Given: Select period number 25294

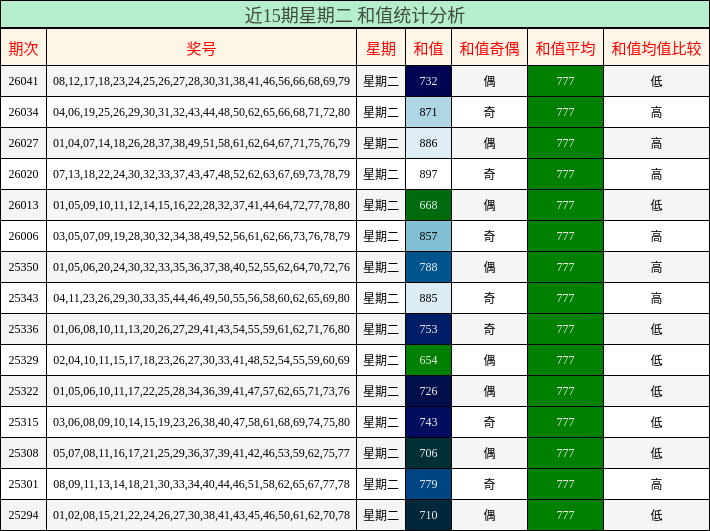Looking at the screenshot, I should point(24,515).
